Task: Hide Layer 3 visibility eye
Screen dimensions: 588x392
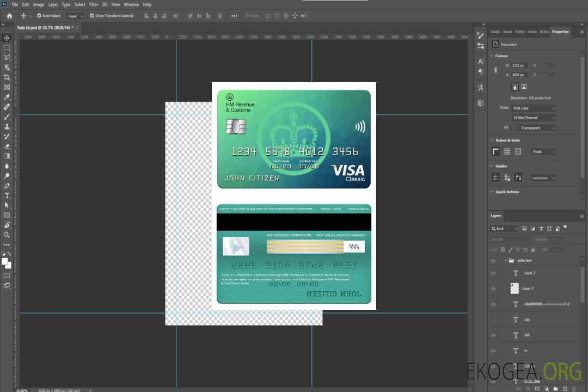Action: (493, 289)
